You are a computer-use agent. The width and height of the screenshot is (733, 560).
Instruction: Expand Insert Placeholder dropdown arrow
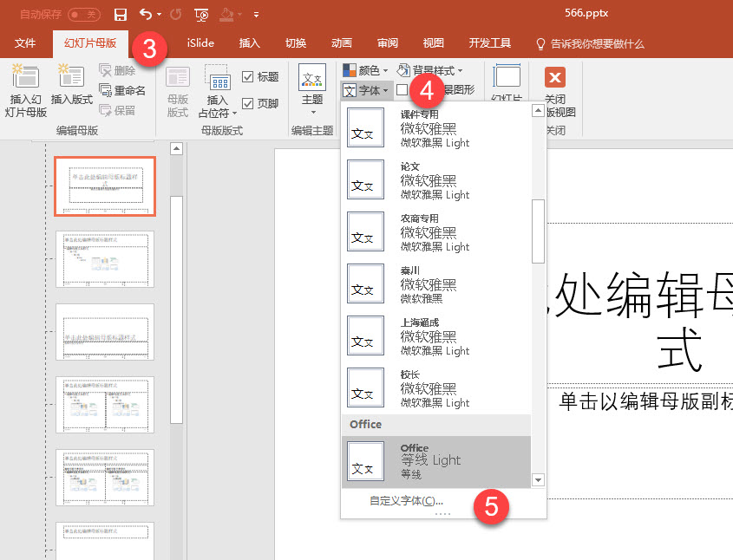[x=235, y=113]
